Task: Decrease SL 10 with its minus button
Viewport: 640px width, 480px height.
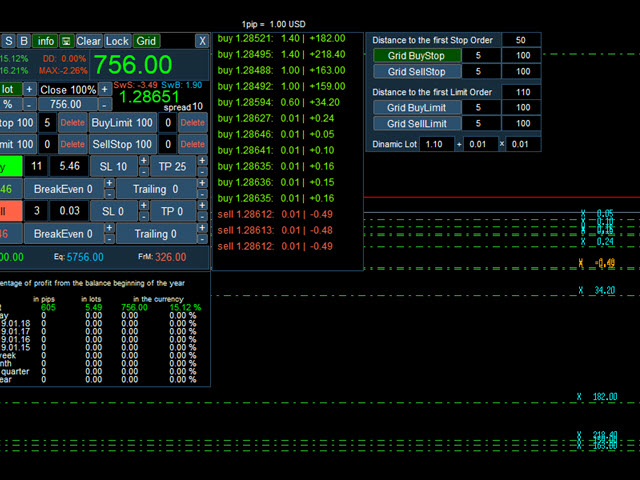Action: 144,172
